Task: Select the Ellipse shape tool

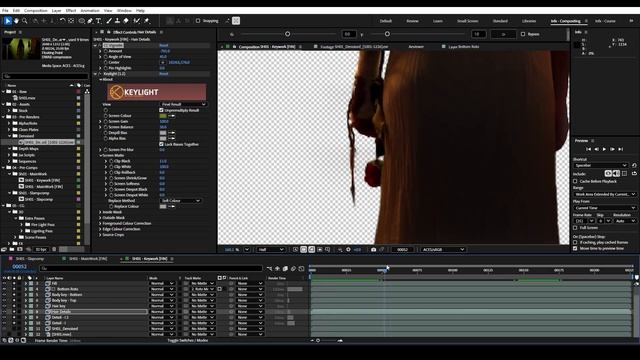Action: click(82, 21)
